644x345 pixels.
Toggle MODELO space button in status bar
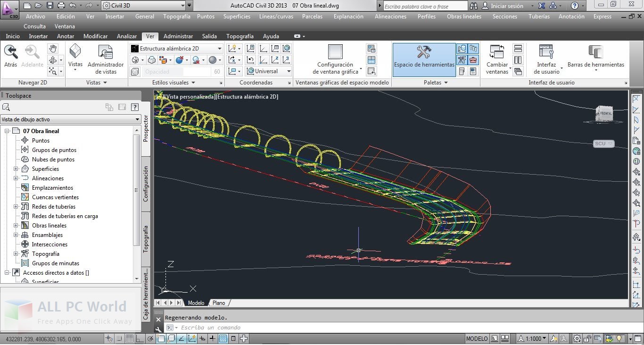click(x=477, y=338)
